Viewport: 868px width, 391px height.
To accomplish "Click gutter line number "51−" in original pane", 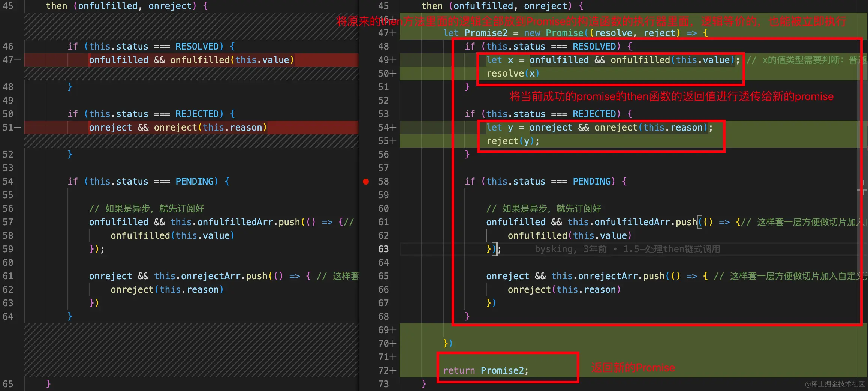I will point(12,128).
